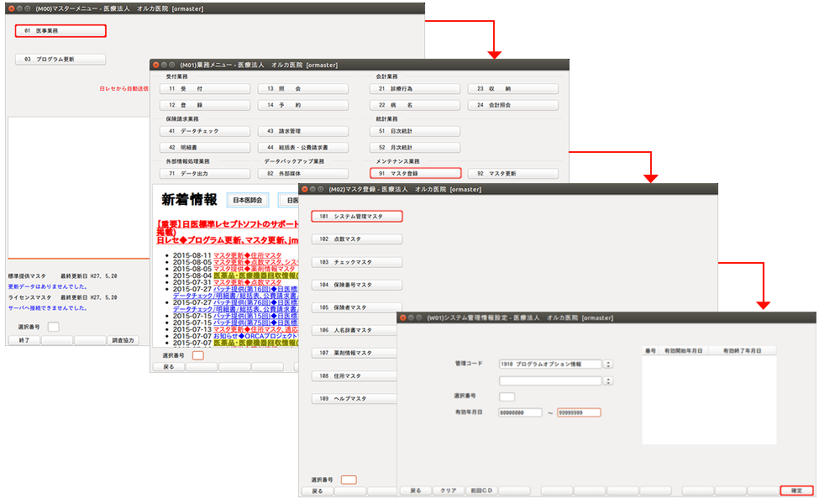Open 52 月次統計
The height and width of the screenshot is (504, 840).
tap(415, 147)
